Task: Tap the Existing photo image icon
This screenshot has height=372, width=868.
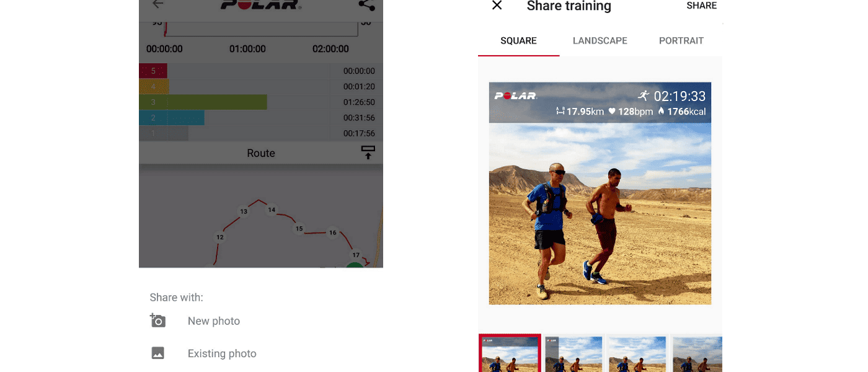Action: point(158,353)
